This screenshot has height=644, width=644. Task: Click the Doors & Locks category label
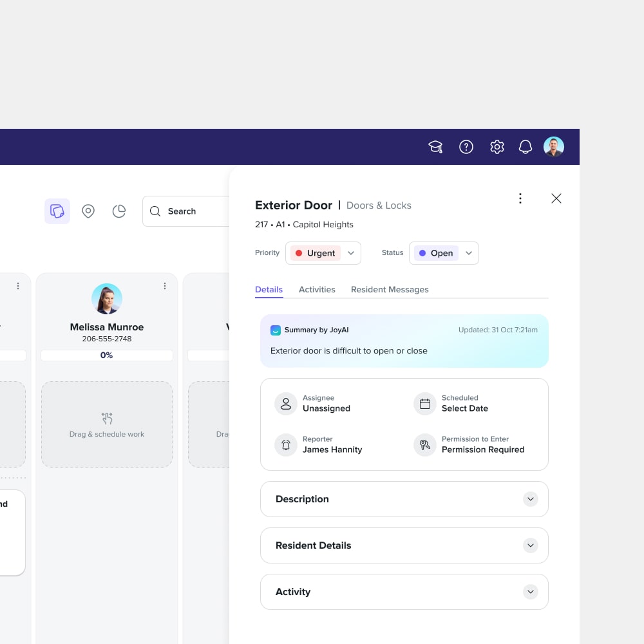379,205
